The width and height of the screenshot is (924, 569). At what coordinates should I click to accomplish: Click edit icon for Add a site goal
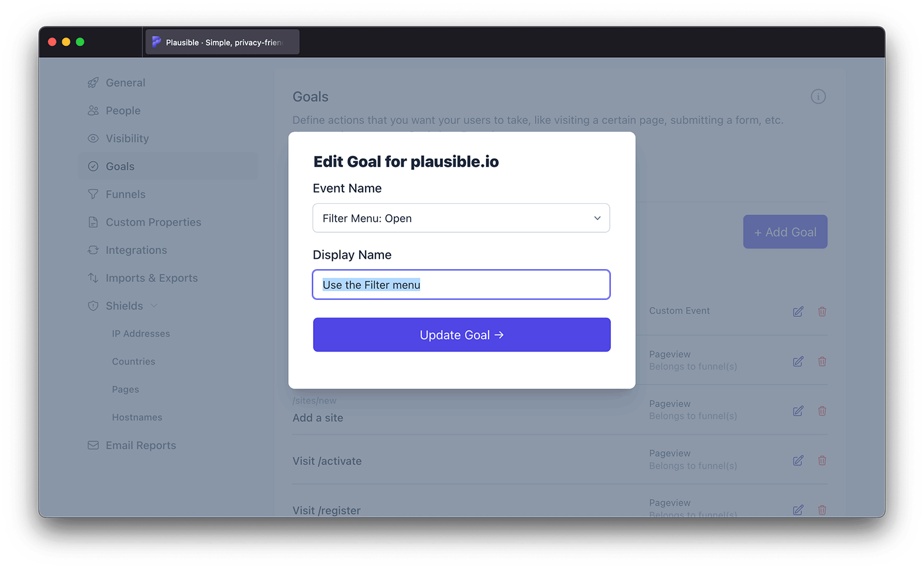tap(798, 411)
